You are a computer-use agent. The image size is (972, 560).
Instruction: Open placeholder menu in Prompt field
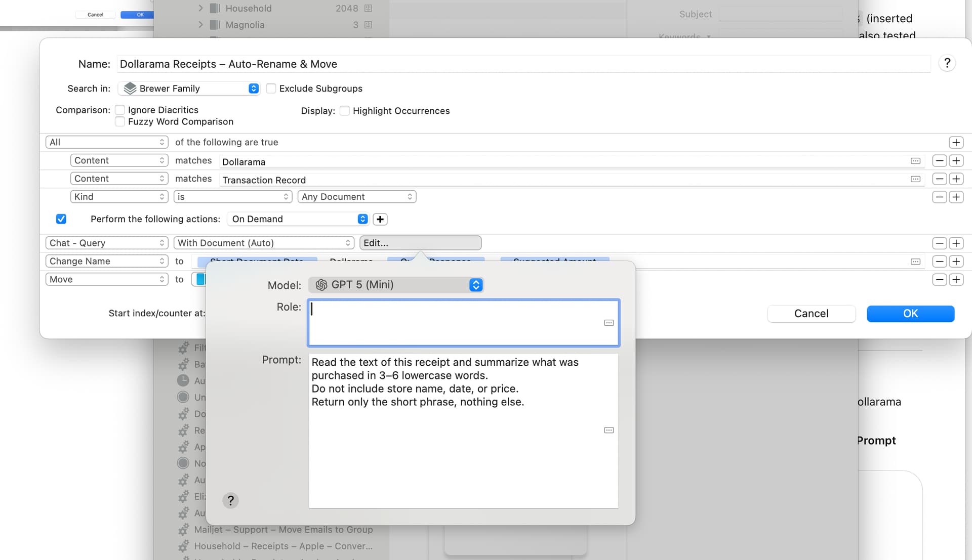609,430
